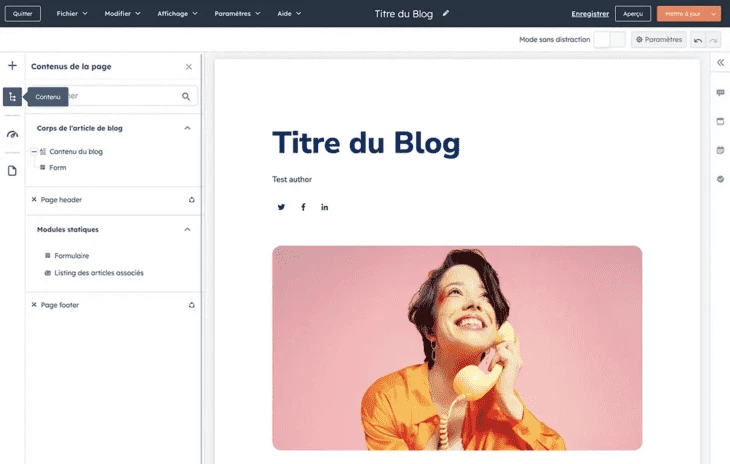Screen dimensions: 730x464
Task: Open the Mettre à jour dropdown arrow
Action: point(714,14)
